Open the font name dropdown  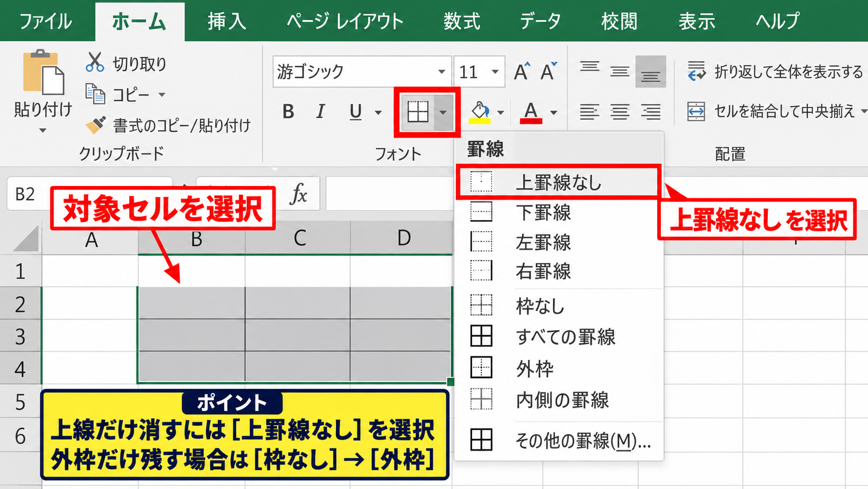[441, 72]
